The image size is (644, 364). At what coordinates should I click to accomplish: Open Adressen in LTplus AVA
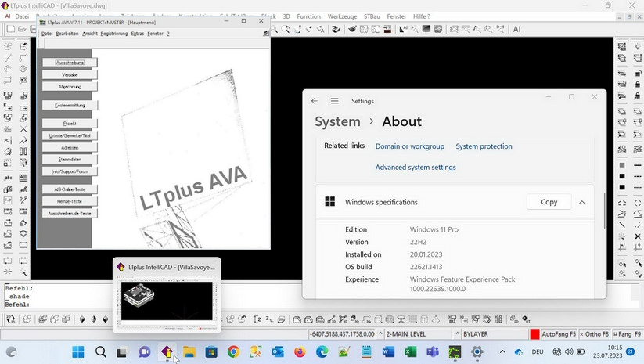70,147
